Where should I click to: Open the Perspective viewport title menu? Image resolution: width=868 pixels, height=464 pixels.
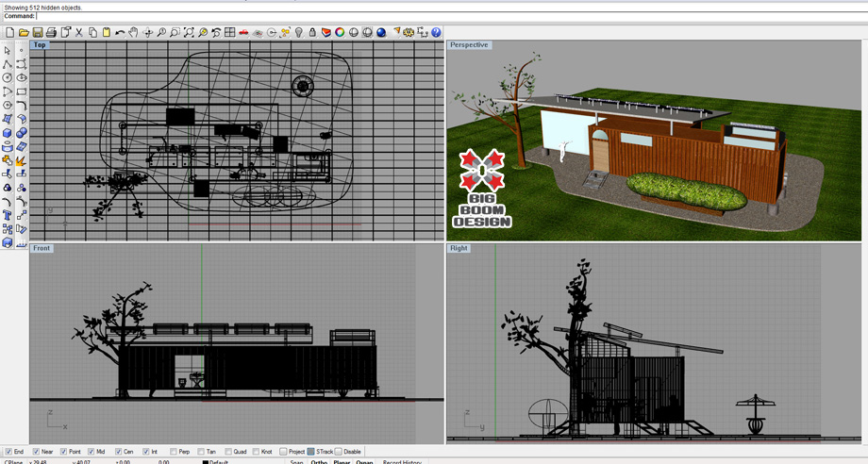[469, 44]
